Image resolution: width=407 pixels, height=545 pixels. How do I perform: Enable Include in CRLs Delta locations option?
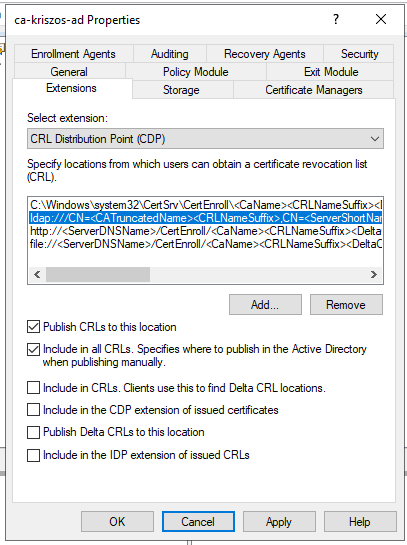33,388
